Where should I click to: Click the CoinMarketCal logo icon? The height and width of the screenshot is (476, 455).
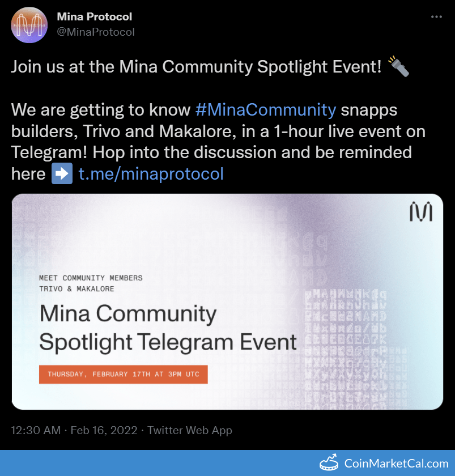[329, 463]
